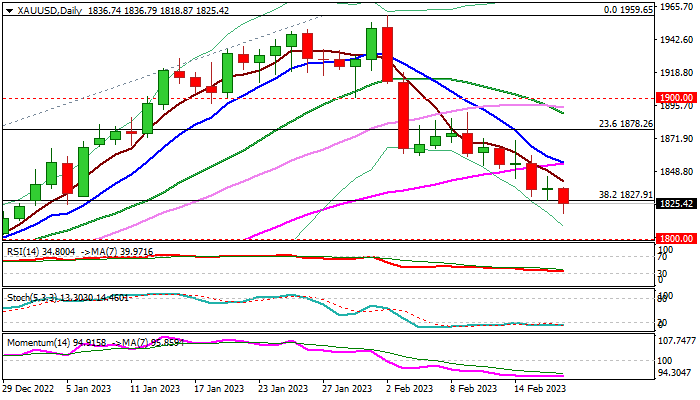
Task: Select the 38.2 1827.91 Fibonacci label
Action: (x=625, y=195)
